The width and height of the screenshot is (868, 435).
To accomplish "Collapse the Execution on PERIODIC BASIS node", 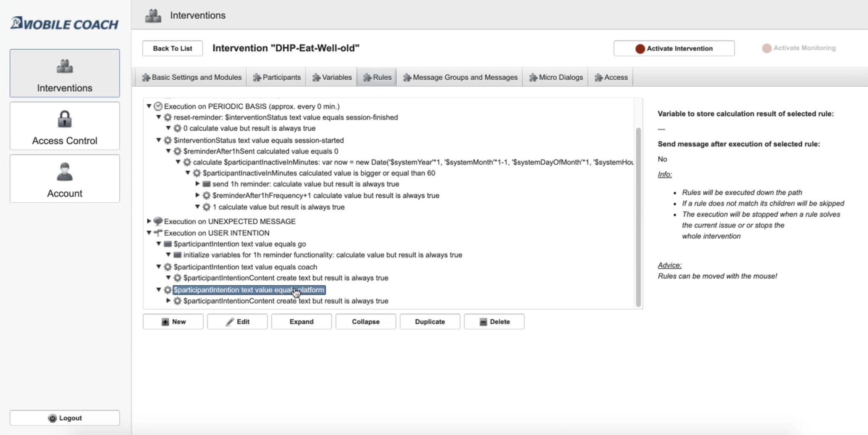I will (149, 106).
